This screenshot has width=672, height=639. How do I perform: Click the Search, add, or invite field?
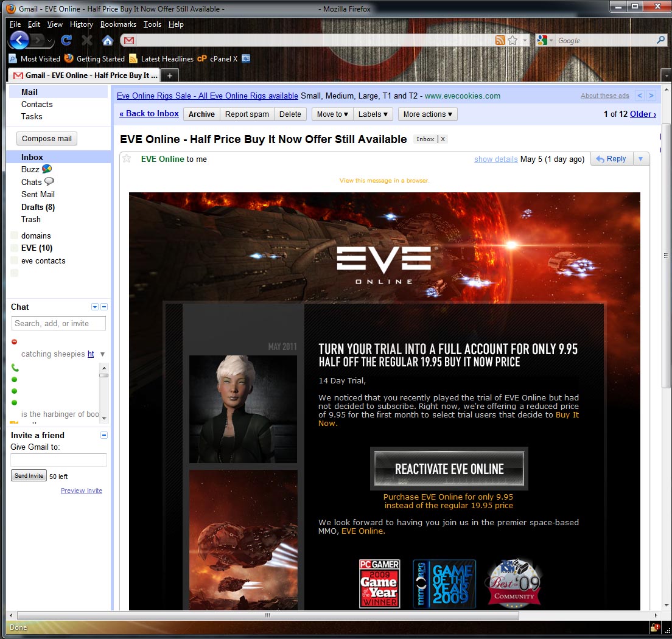(58, 323)
